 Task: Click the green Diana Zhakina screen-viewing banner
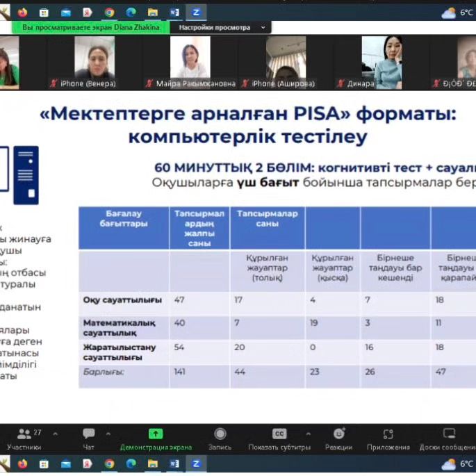[90, 27]
